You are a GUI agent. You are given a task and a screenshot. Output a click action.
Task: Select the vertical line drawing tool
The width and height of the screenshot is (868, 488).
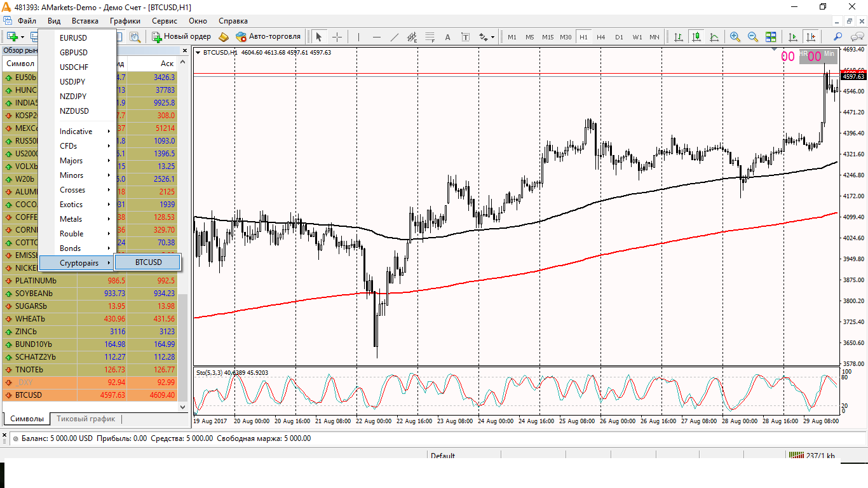358,37
